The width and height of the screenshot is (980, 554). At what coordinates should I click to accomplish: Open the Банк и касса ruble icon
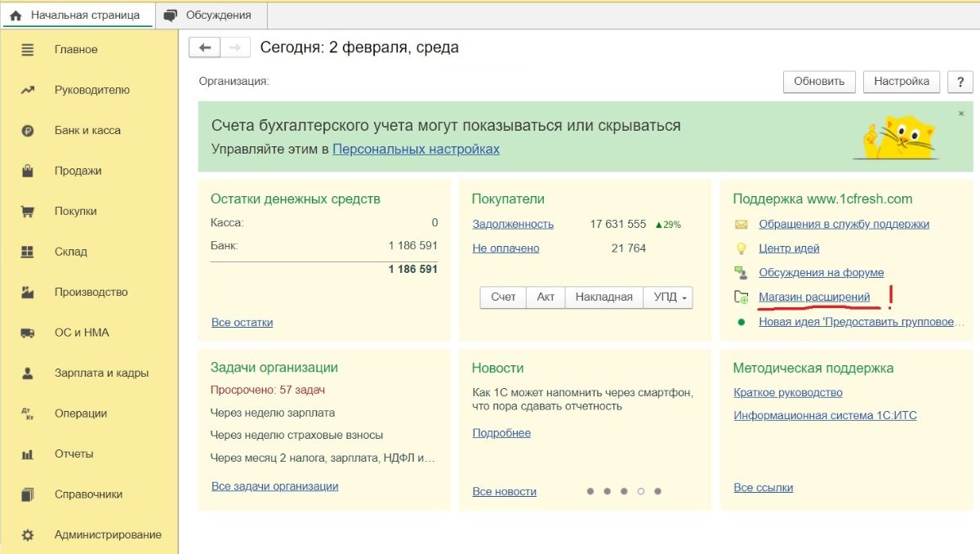tap(28, 131)
